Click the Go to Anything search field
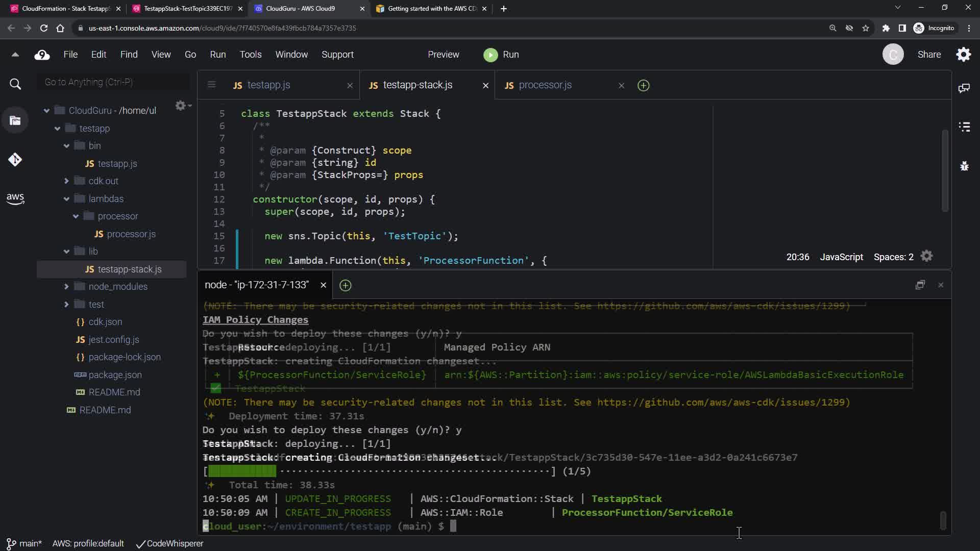The image size is (980, 551). [x=113, y=82]
